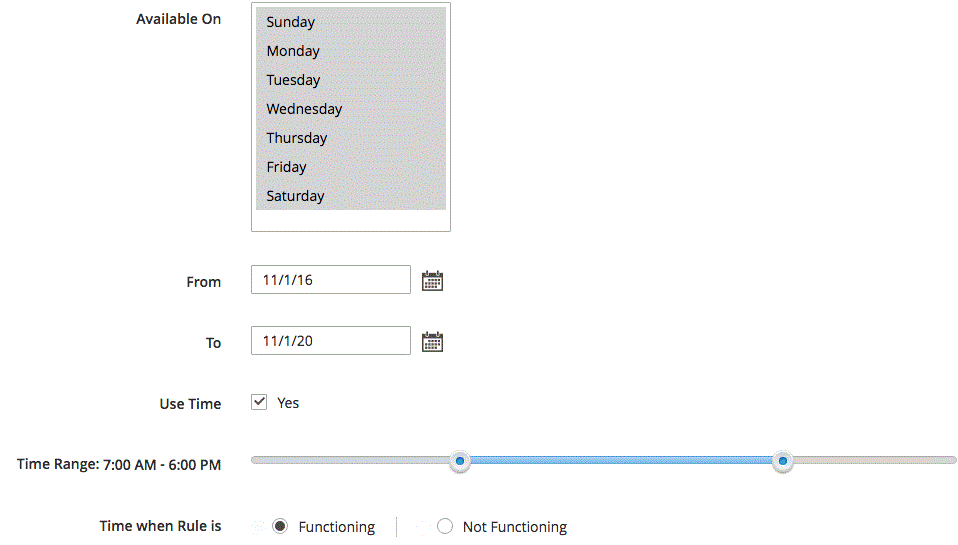Select Wednesday in Available On list

coord(351,109)
